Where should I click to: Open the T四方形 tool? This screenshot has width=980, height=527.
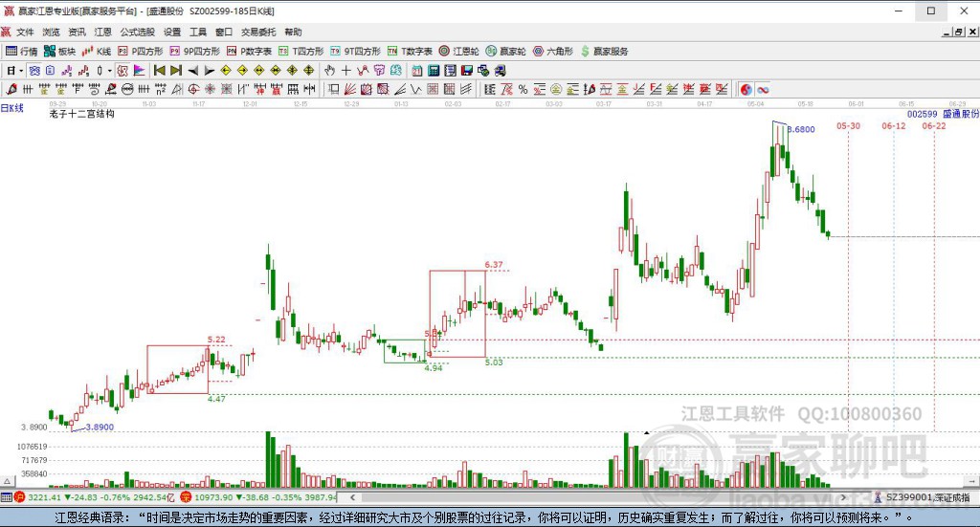pyautogui.click(x=301, y=52)
